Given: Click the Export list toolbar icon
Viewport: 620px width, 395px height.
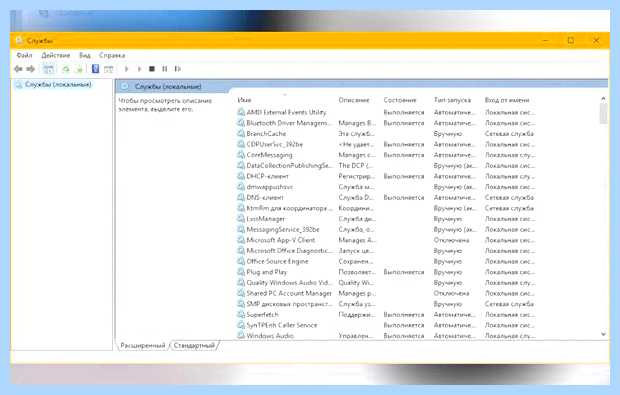Looking at the screenshot, I should pyautogui.click(x=79, y=69).
